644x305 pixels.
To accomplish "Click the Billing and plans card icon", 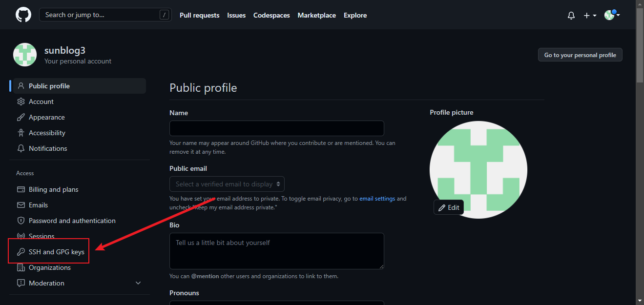I will coord(21,189).
